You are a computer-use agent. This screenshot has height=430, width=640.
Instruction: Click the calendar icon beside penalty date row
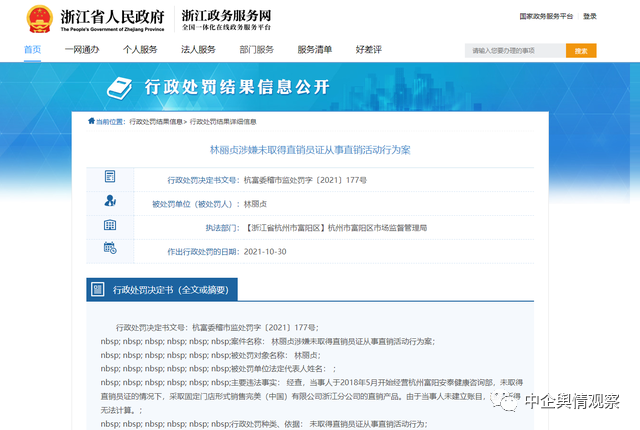[110, 248]
